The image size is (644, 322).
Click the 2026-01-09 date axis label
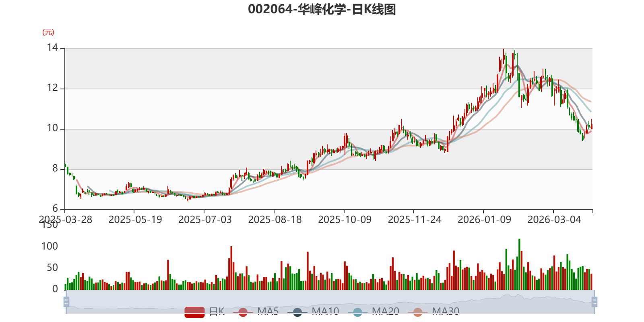pos(484,220)
